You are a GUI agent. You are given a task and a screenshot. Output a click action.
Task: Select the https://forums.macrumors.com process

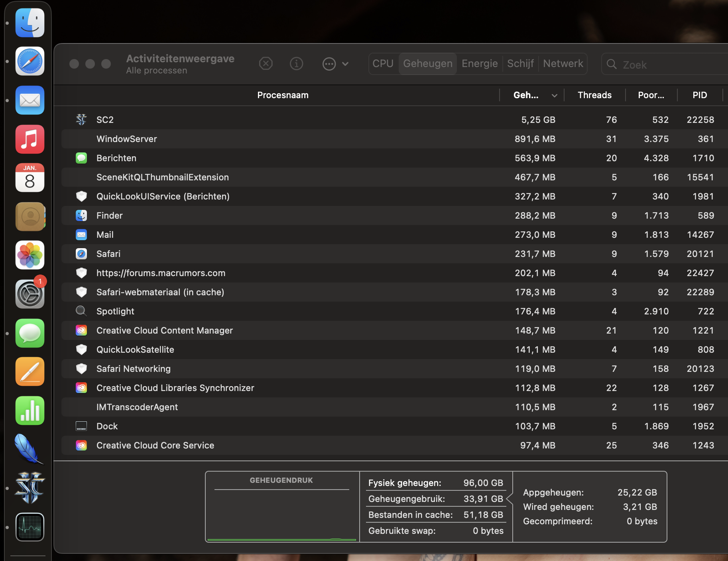pyautogui.click(x=395, y=273)
